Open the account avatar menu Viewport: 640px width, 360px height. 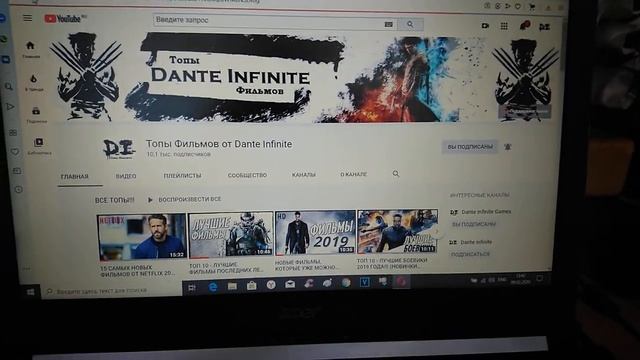544,27
